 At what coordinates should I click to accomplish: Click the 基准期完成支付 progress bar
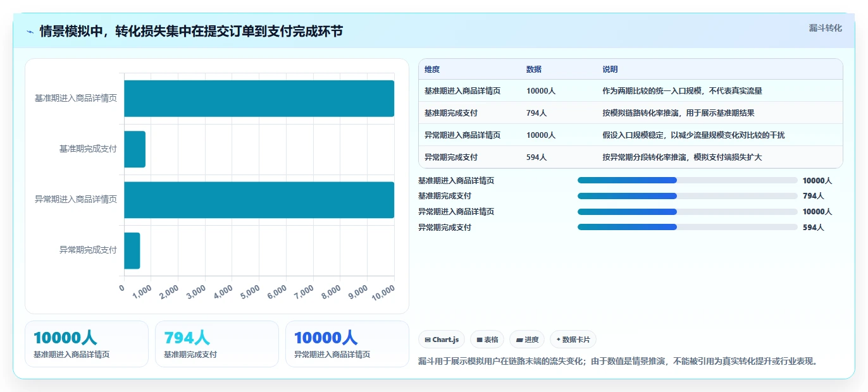687,196
